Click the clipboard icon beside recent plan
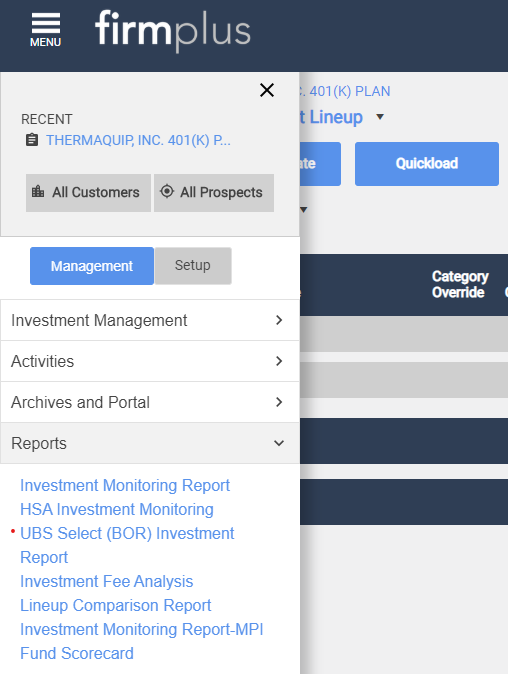The width and height of the screenshot is (508, 674). pos(32,140)
